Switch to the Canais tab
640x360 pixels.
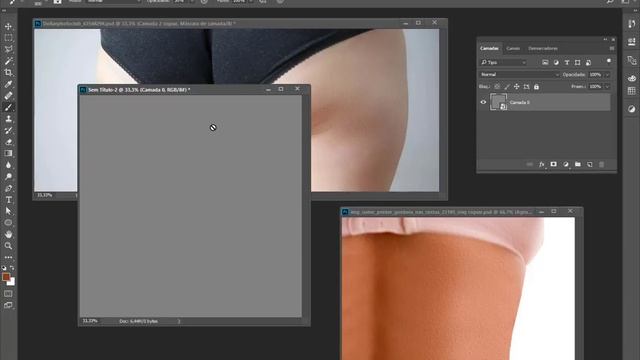pyautogui.click(x=513, y=49)
